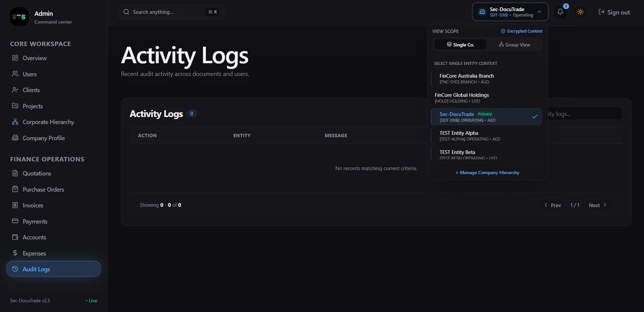Viewport: 644px width, 312px height.
Task: Click the Search anything field
Action: (x=171, y=12)
